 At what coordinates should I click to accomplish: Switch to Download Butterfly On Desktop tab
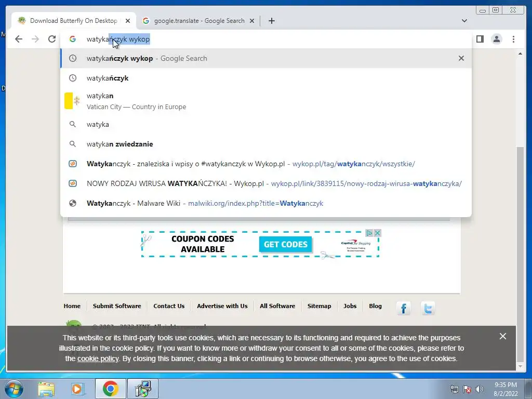pyautogui.click(x=73, y=21)
